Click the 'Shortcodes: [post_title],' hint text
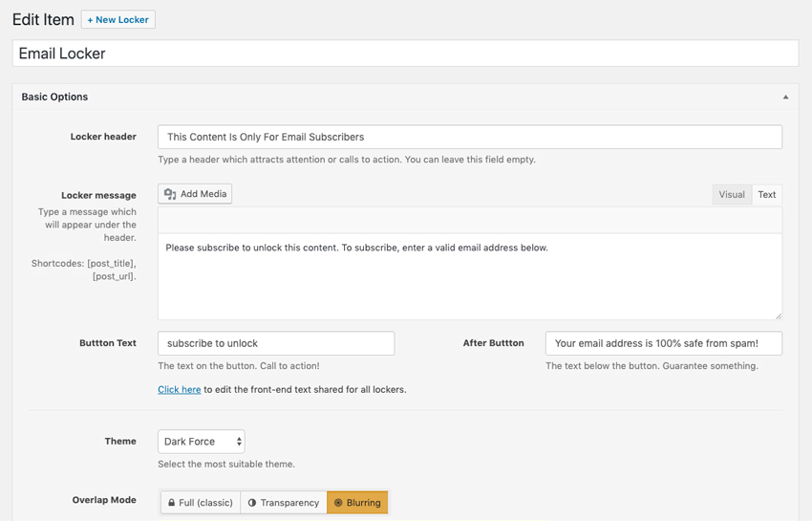 (x=84, y=263)
